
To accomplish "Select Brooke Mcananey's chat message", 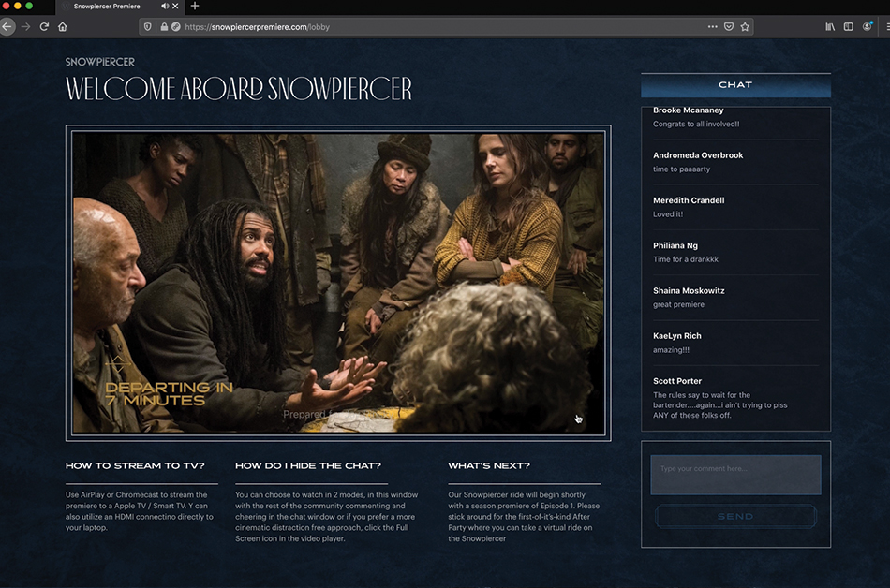I will (x=696, y=125).
